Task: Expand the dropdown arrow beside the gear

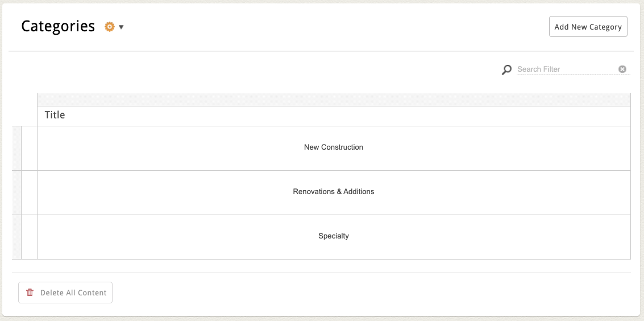Action: (121, 27)
